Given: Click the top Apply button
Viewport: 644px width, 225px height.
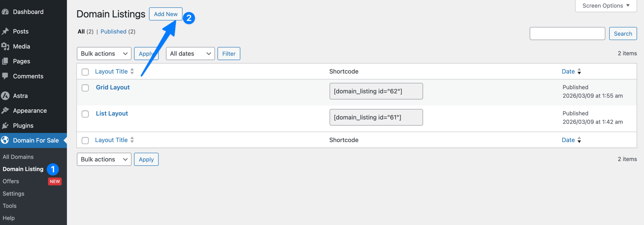Looking at the screenshot, I should [x=146, y=54].
